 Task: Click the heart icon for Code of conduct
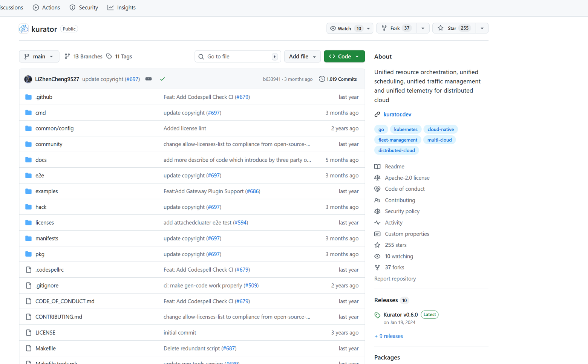377,189
